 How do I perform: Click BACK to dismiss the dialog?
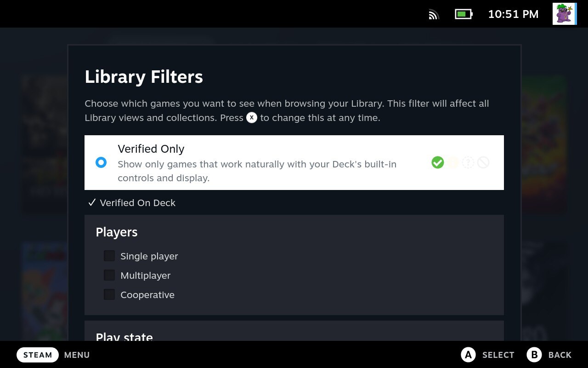(x=560, y=355)
